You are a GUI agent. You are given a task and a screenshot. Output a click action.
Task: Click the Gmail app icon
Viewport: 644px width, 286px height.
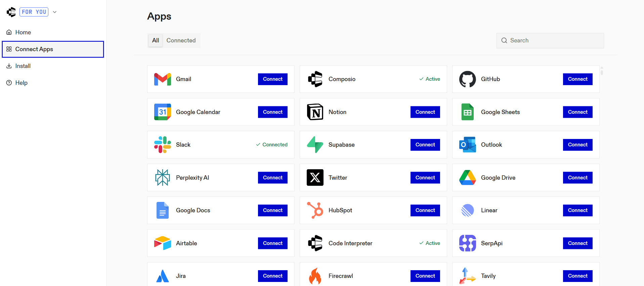[x=163, y=79]
